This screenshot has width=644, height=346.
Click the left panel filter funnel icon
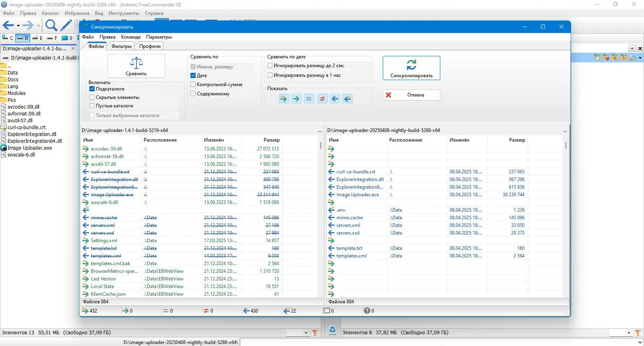pyautogui.click(x=315, y=333)
